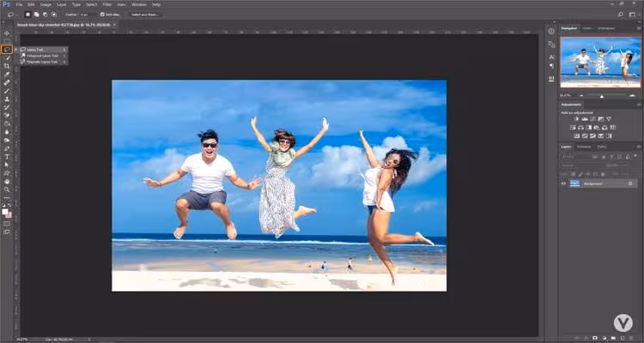Select the Zoom tool
644x343 pixels.
(7, 190)
